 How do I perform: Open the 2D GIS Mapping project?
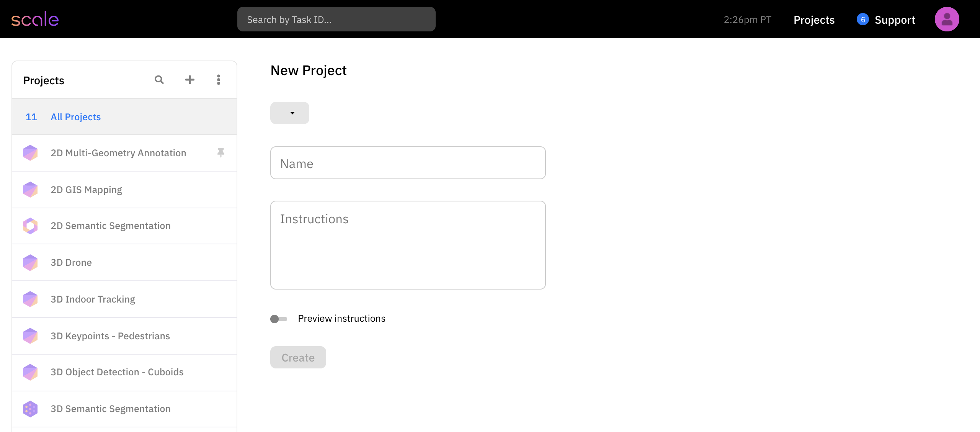pyautogui.click(x=87, y=190)
